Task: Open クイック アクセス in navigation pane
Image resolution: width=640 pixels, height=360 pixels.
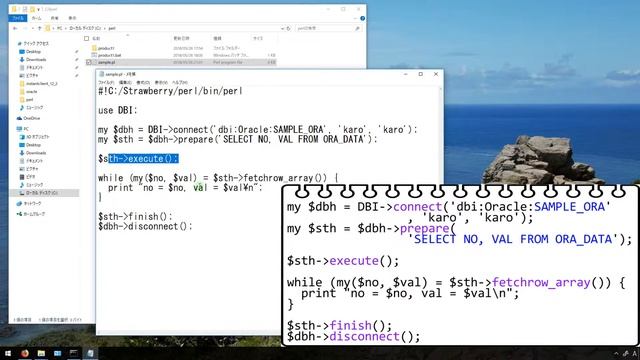Action: [36, 43]
